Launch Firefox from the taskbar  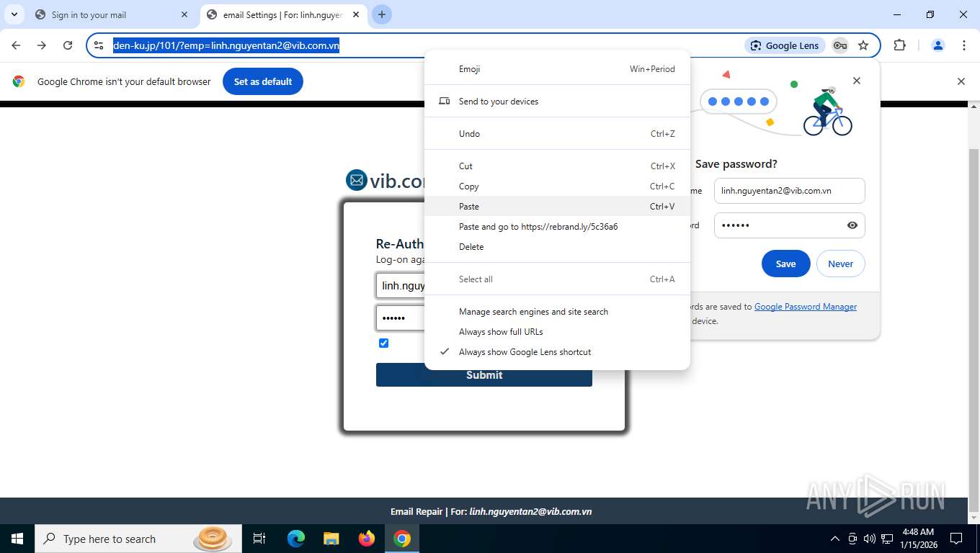(366, 539)
